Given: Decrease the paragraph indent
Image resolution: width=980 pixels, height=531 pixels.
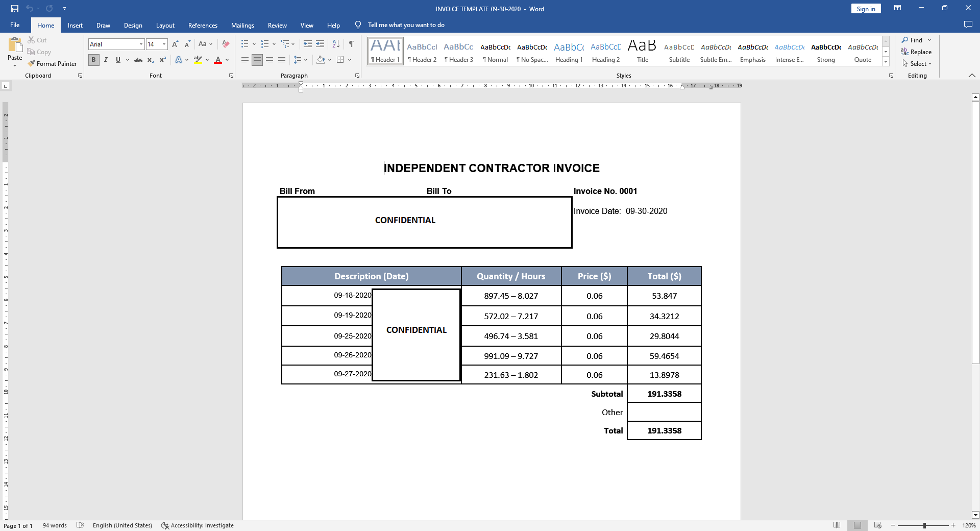Looking at the screenshot, I should coord(308,44).
